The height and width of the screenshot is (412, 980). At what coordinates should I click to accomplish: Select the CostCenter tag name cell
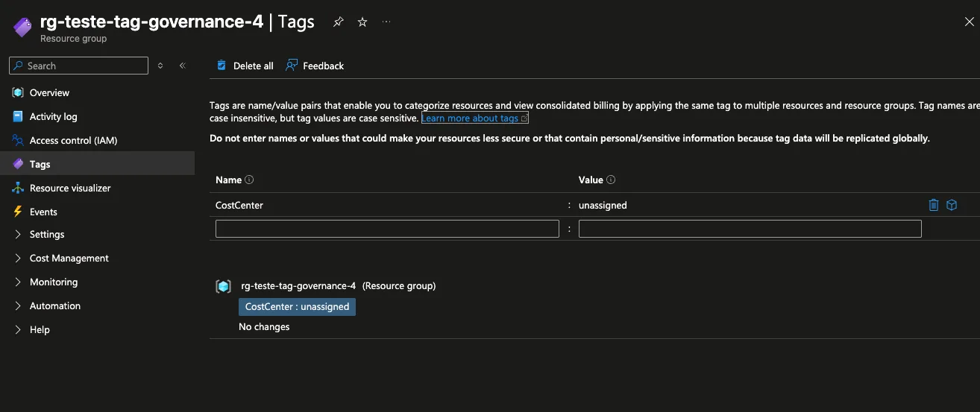[239, 205]
